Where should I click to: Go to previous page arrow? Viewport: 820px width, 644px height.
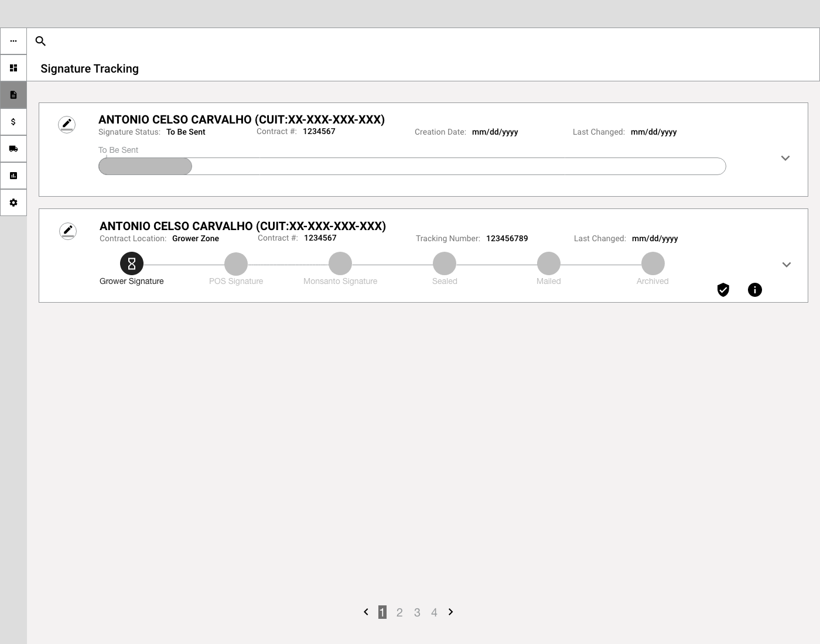(366, 612)
